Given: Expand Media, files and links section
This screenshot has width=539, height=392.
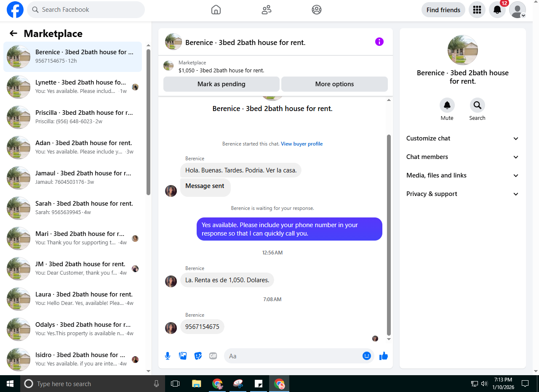Looking at the screenshot, I should [x=463, y=175].
